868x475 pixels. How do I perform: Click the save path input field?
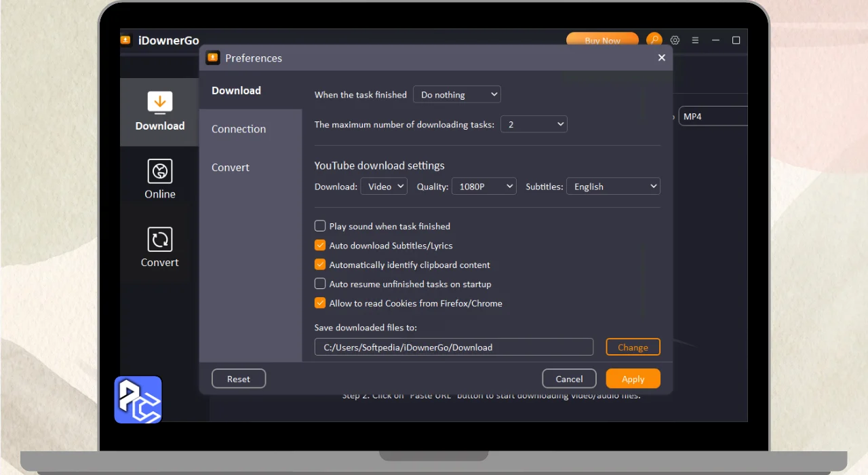click(454, 347)
